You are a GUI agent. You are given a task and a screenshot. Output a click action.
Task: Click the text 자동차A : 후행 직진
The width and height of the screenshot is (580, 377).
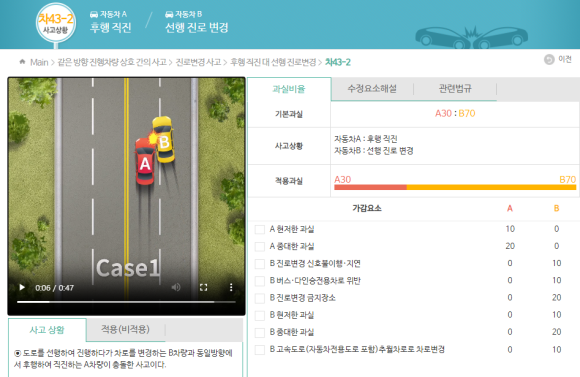[x=366, y=139]
